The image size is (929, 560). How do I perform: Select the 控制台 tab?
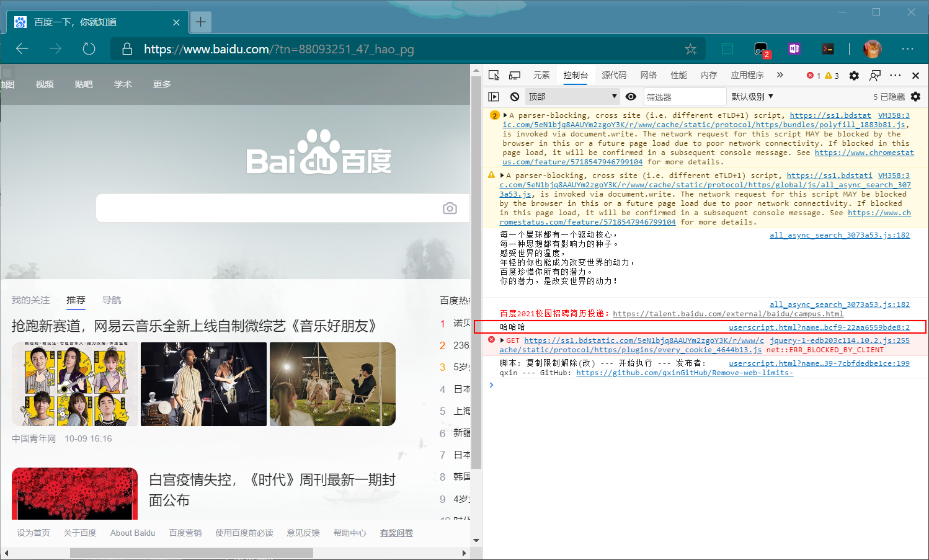pyautogui.click(x=576, y=75)
